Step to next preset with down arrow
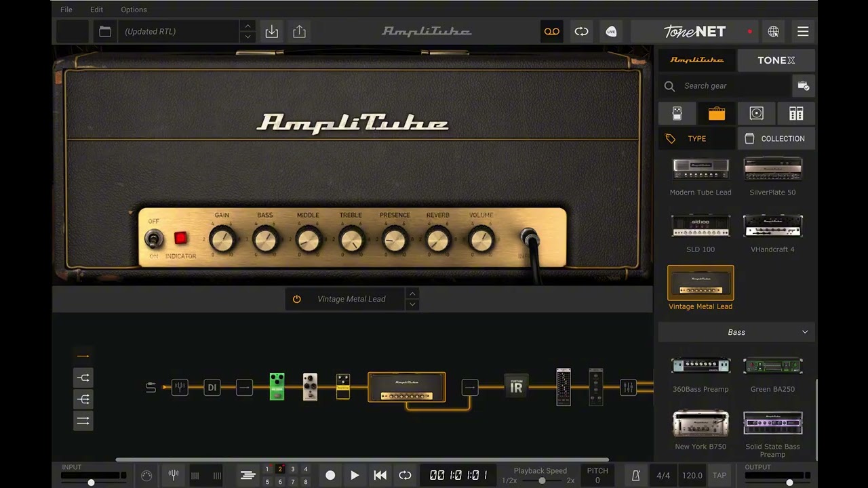 coord(248,37)
